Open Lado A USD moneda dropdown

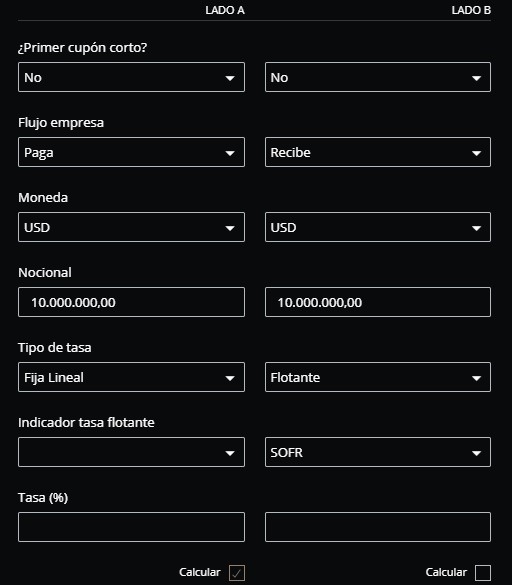[131, 227]
